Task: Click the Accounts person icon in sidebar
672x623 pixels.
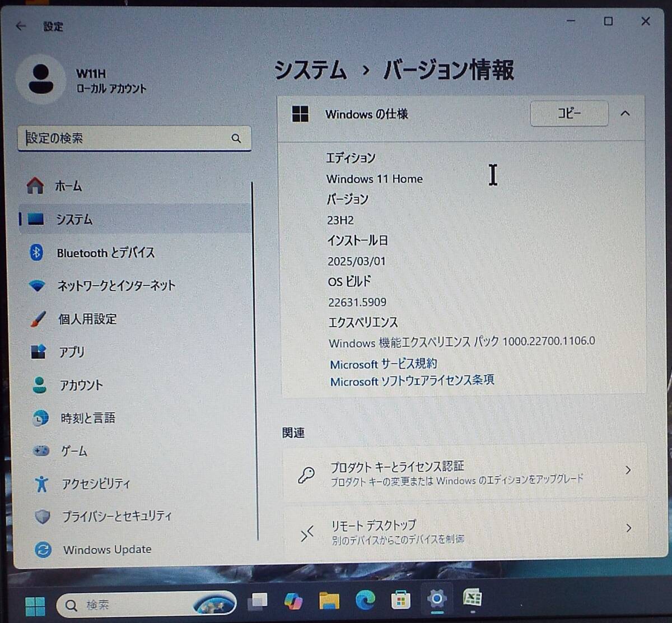Action: 39,385
